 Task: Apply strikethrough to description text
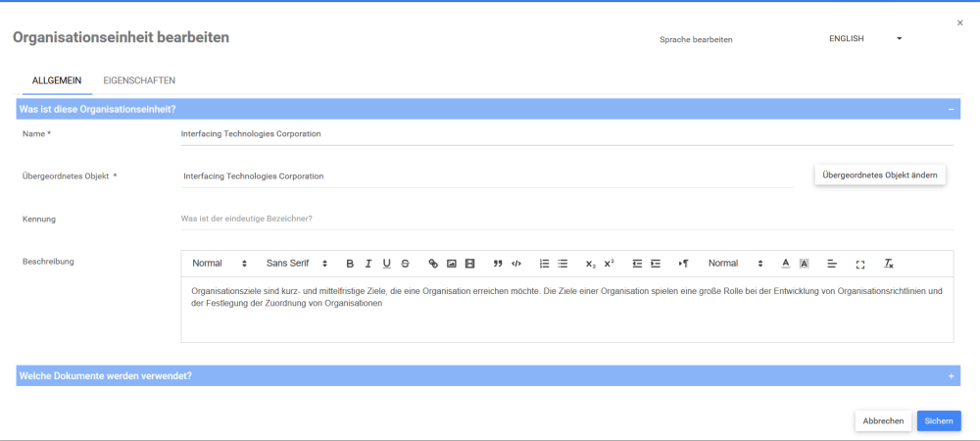405,264
